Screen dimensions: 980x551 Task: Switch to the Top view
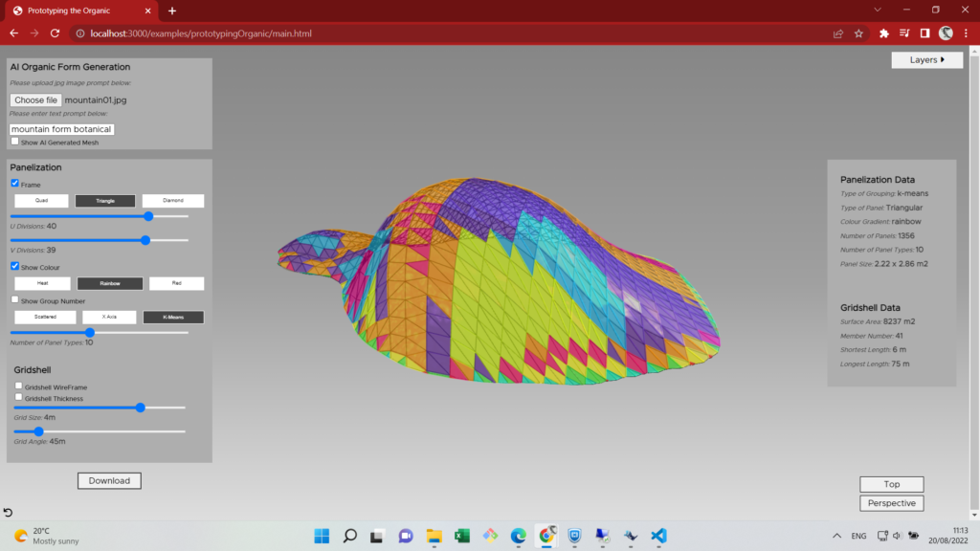coord(891,484)
